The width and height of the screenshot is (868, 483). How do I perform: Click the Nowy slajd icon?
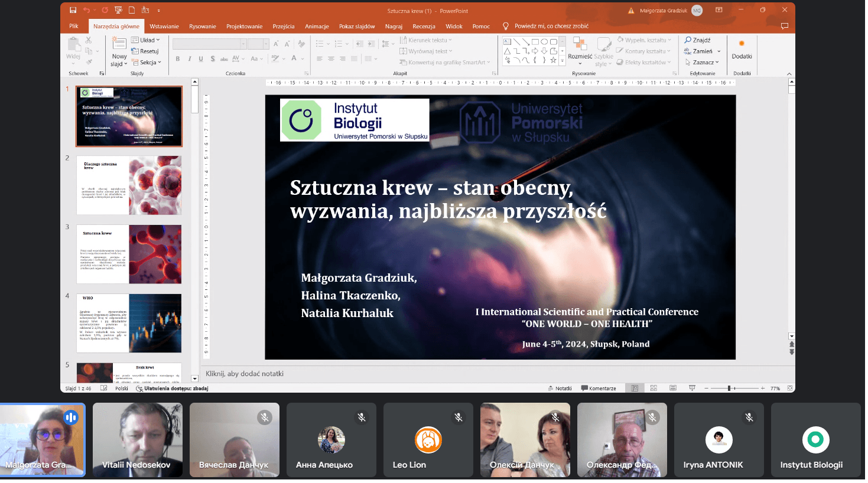[x=119, y=44]
